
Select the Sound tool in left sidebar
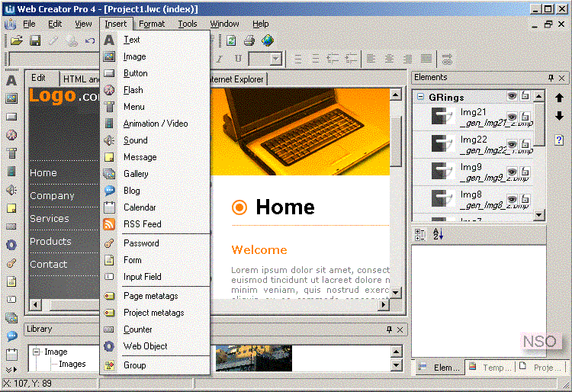[11, 190]
